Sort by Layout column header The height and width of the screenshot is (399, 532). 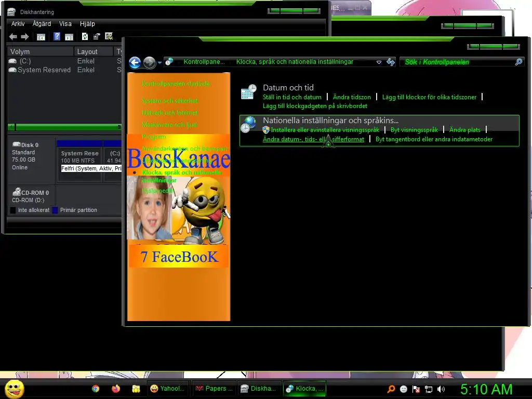click(94, 51)
